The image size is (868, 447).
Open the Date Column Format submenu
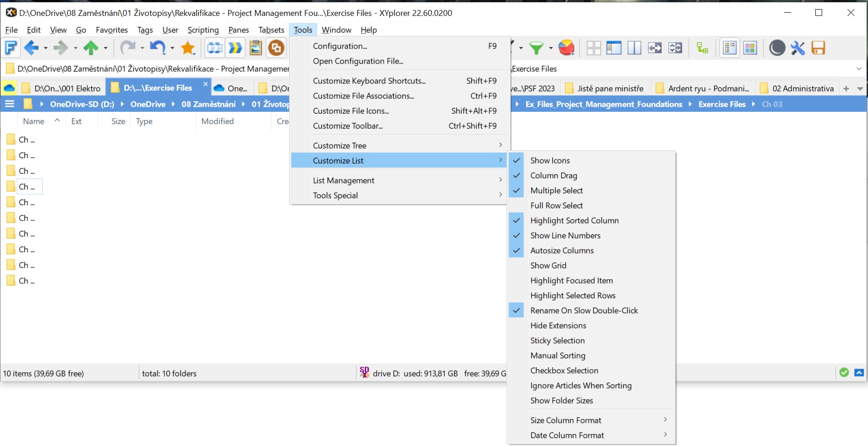[x=567, y=435]
